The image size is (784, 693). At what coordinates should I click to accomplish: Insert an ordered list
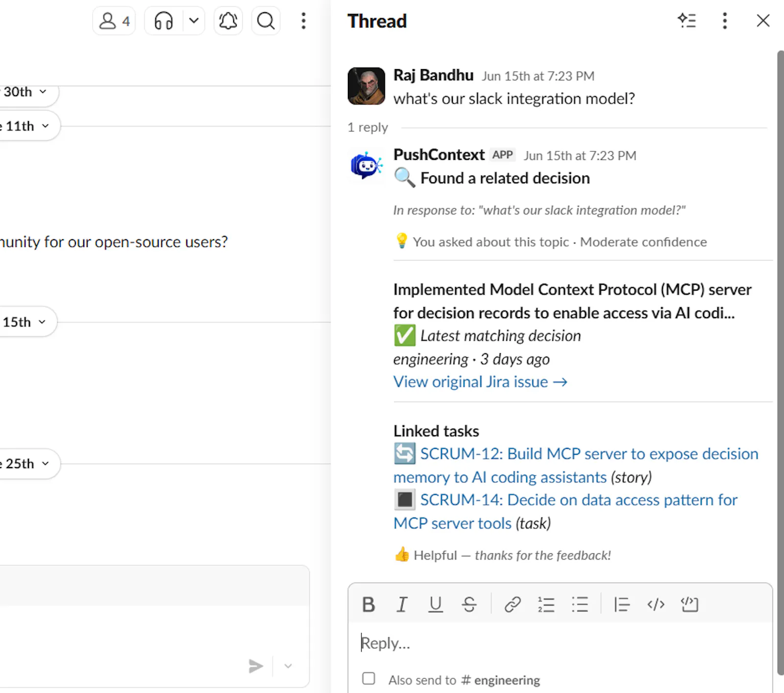pos(546,605)
